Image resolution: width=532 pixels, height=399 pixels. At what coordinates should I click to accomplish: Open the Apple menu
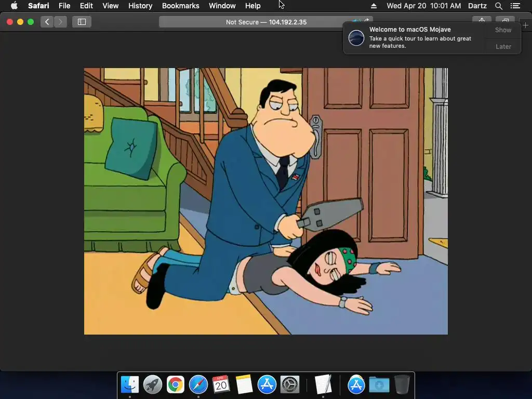(14, 5)
